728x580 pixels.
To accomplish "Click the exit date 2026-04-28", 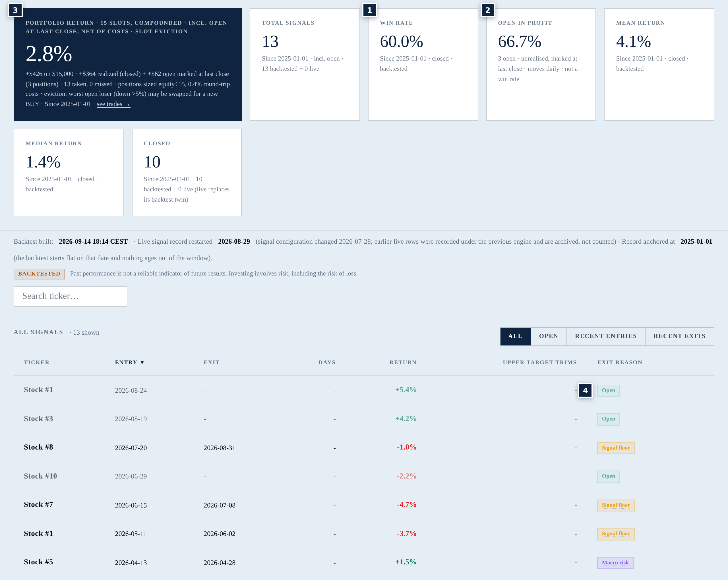I will coord(219,562).
